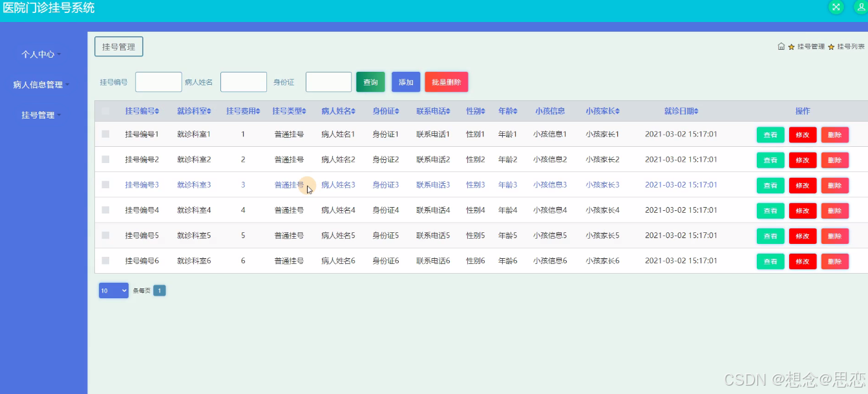Click 查看 for row 挂号编号1
This screenshot has height=394, width=868.
point(770,135)
